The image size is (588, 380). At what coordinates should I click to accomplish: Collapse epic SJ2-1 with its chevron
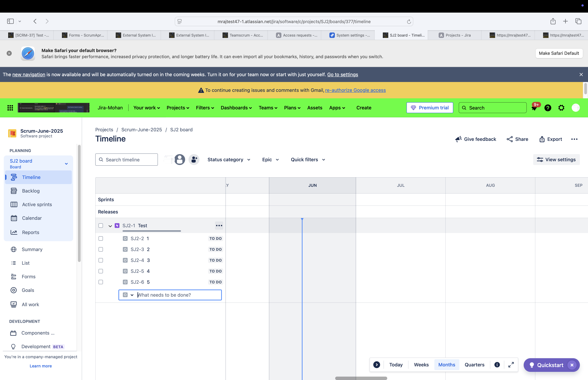[110, 225]
